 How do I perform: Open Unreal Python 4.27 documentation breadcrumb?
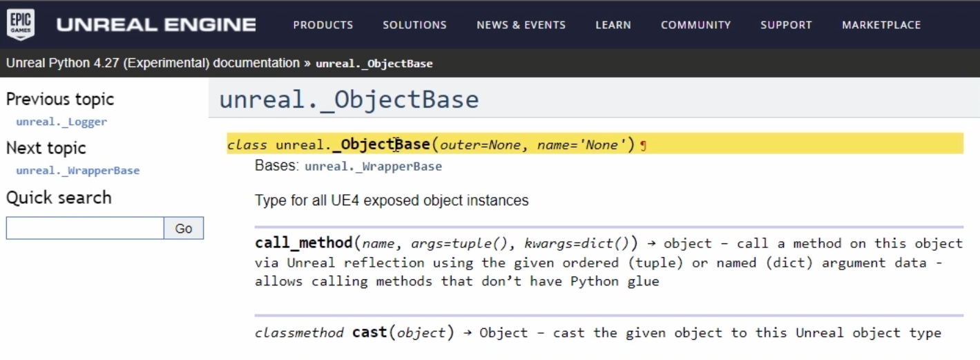(153, 63)
